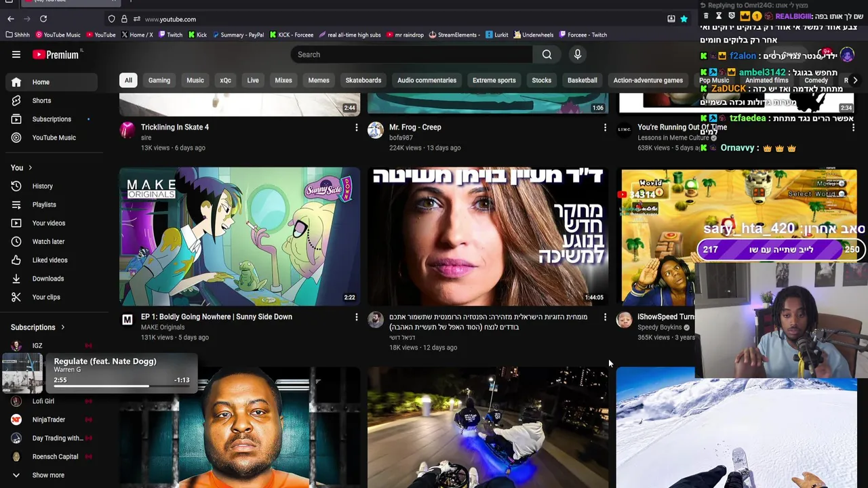The width and height of the screenshot is (868, 488).
Task: Open more actions for the דניאל דושי video
Action: click(605, 317)
